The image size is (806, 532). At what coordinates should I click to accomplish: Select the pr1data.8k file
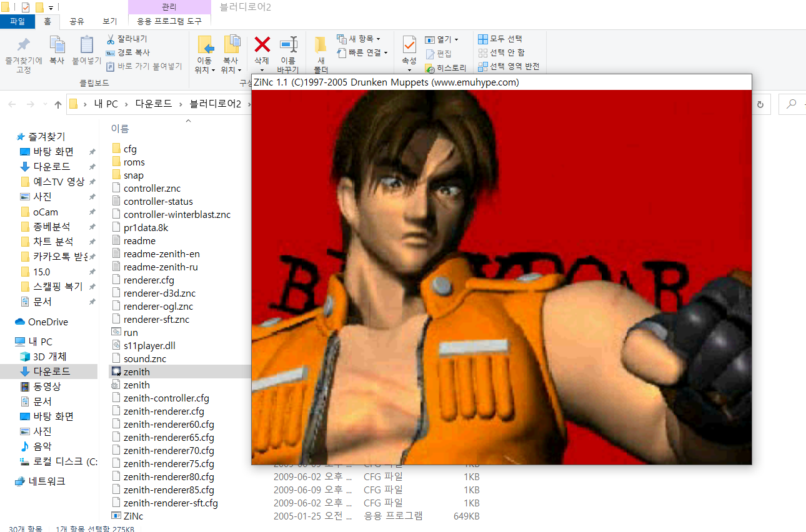pos(146,227)
